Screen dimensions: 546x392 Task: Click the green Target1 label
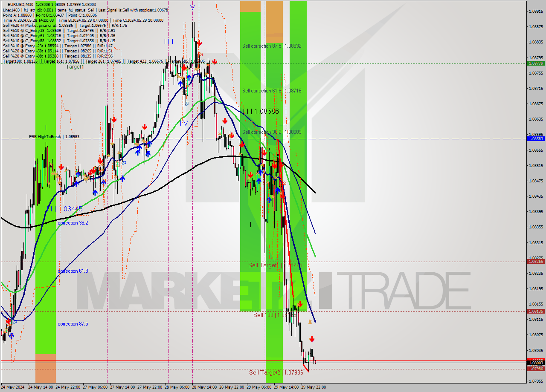(75, 67)
